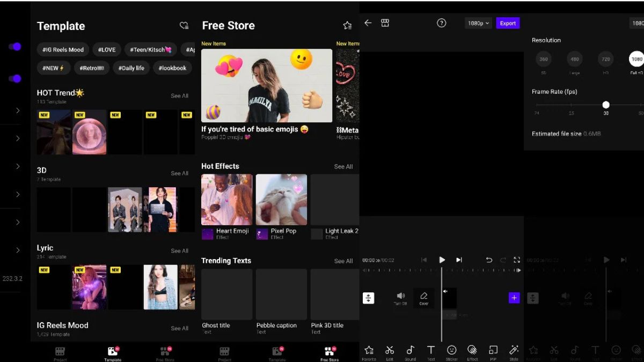The width and height of the screenshot is (644, 362).
Task: Click the purple Export button
Action: pyautogui.click(x=508, y=23)
